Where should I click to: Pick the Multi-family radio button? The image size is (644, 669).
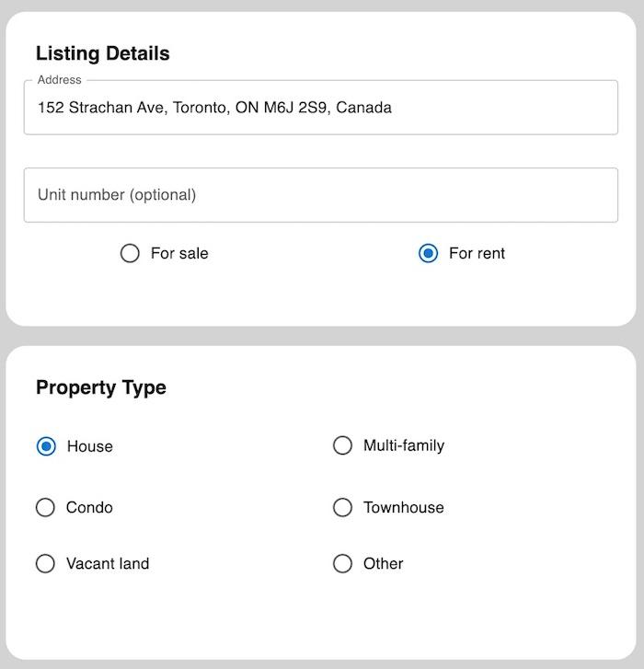pos(342,445)
